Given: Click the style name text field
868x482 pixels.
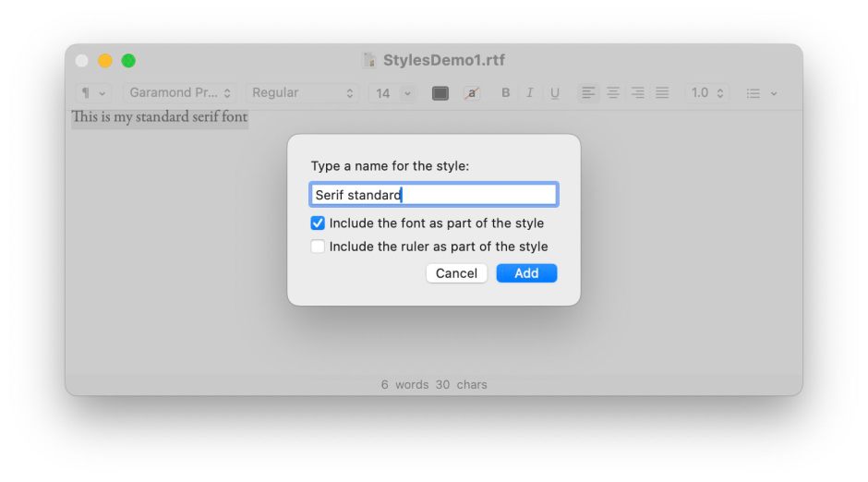Looking at the screenshot, I should [433, 195].
